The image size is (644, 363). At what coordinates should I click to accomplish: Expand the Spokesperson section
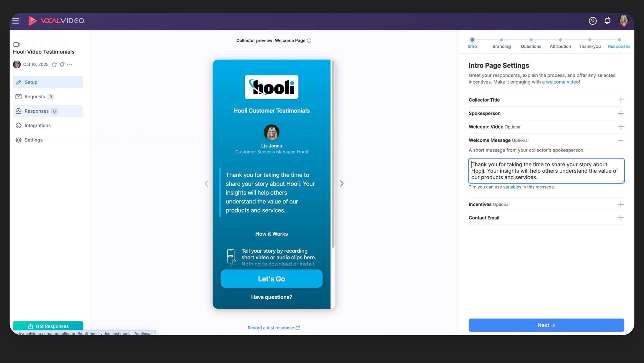click(620, 113)
